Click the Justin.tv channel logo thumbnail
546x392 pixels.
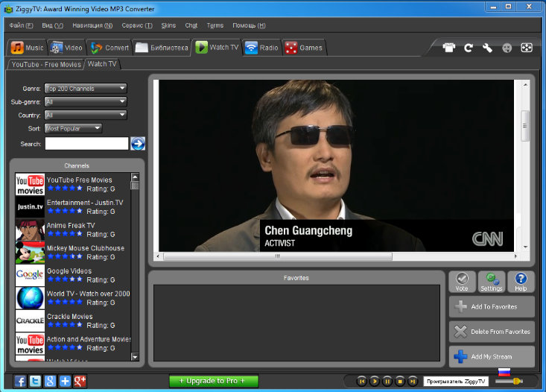(30, 207)
